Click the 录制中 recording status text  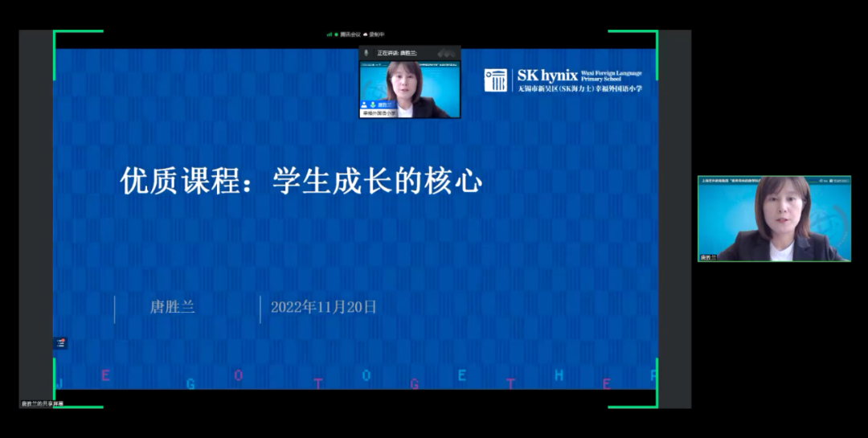tap(377, 35)
